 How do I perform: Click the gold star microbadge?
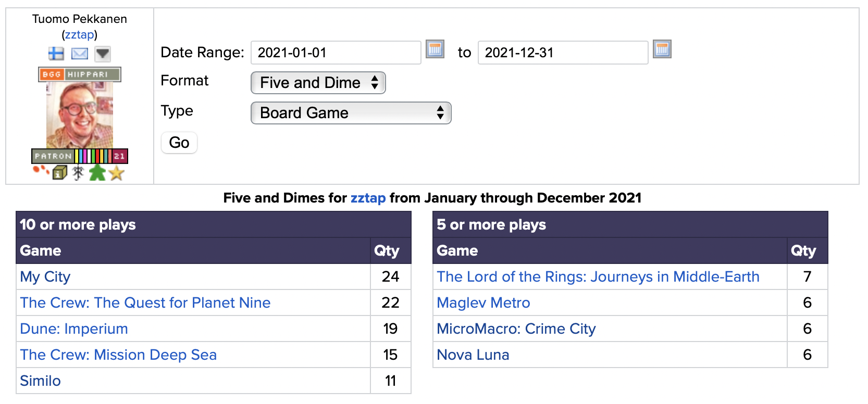click(117, 173)
